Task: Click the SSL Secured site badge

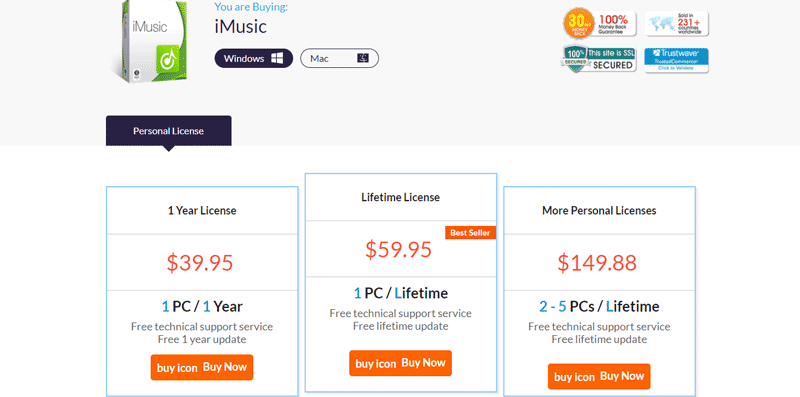Action: click(x=599, y=59)
